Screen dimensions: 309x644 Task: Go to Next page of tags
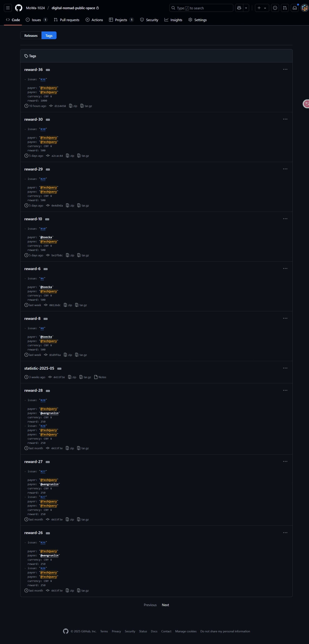pos(165,605)
